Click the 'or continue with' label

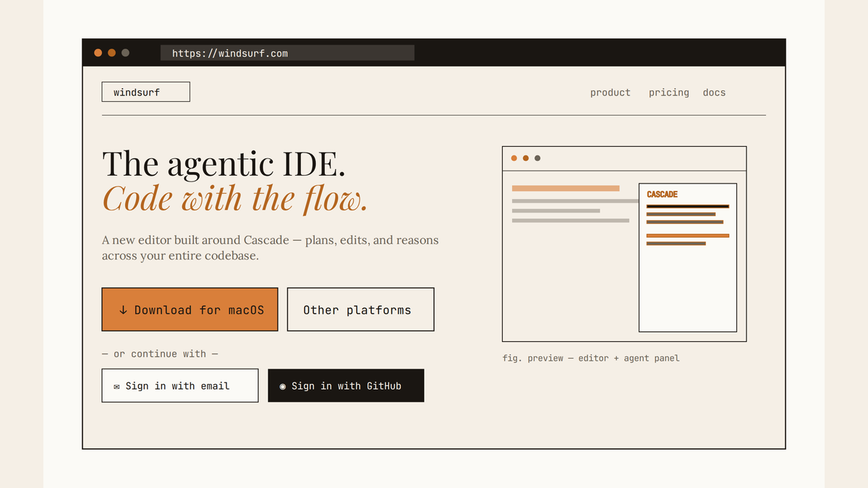[x=160, y=354]
